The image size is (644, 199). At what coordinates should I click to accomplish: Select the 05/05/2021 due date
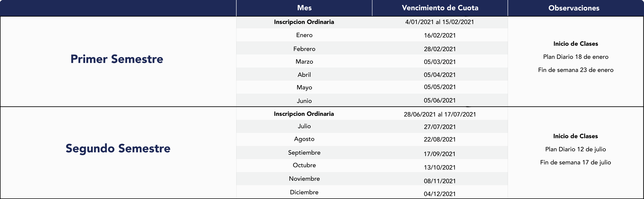pyautogui.click(x=440, y=87)
